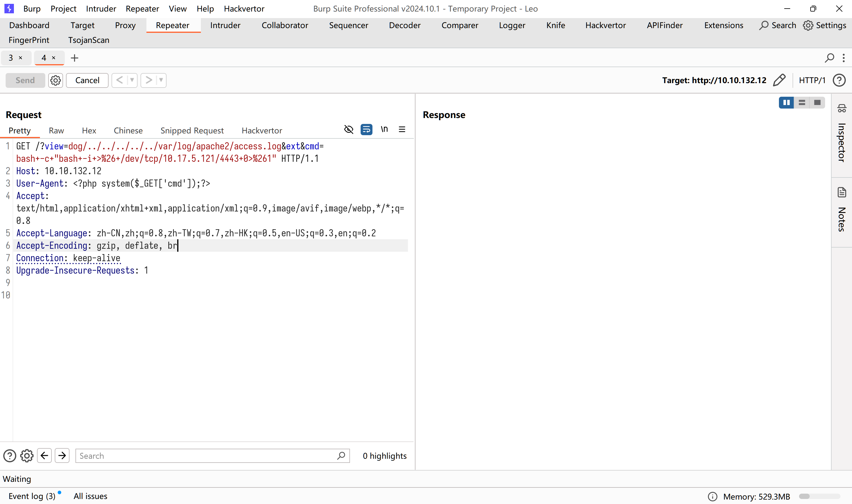Toggle show newline characters \n

point(384,129)
